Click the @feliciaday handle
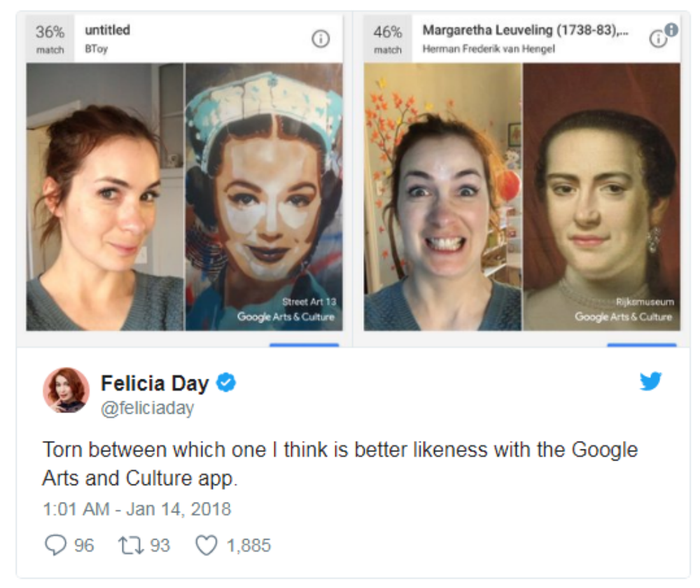Viewport: 700px width, 588px height. 147,408
